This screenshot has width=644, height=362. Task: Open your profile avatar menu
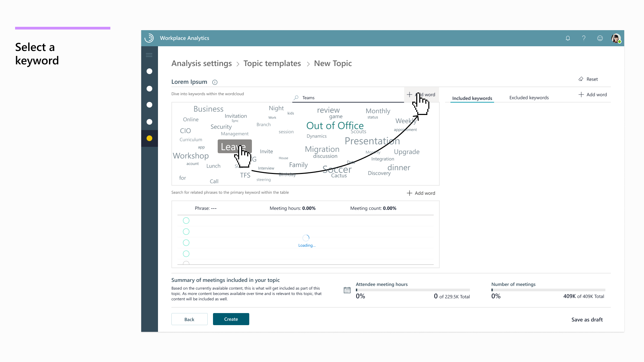(x=616, y=38)
